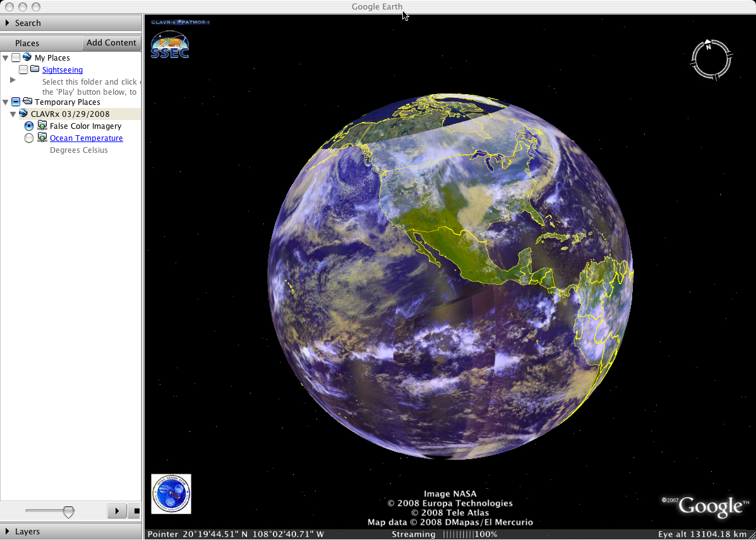Click the Add Content button
Screen dimensions: 756x540
111,42
